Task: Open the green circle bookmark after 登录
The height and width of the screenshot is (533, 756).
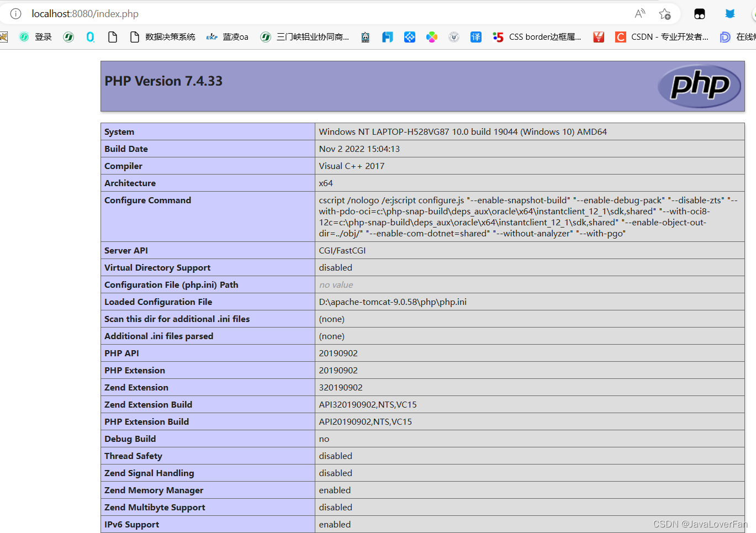Action: tap(68, 37)
